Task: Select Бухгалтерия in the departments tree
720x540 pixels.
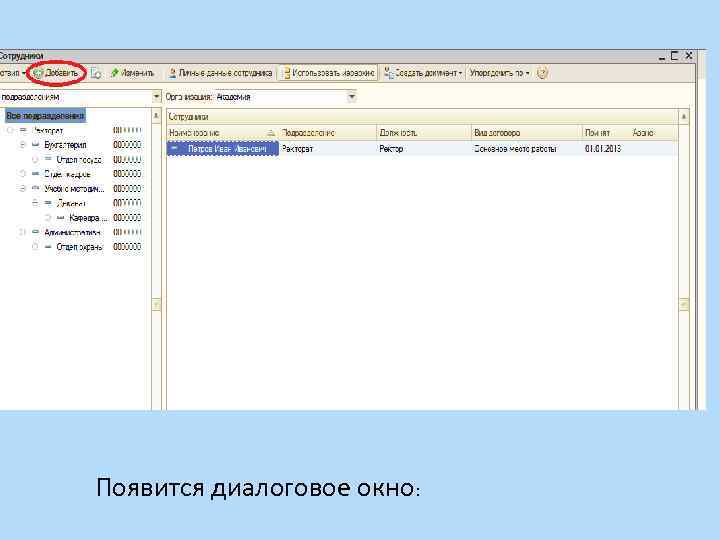Action: pyautogui.click(x=65, y=145)
